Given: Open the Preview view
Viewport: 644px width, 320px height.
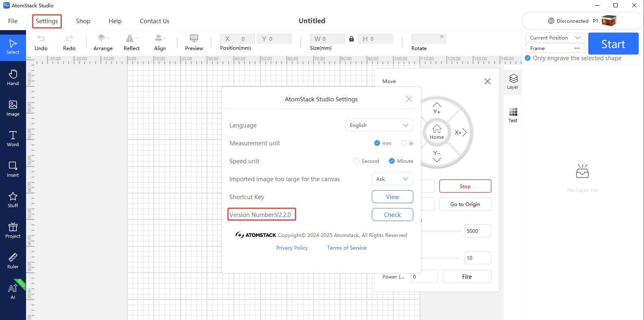Looking at the screenshot, I should (x=194, y=43).
